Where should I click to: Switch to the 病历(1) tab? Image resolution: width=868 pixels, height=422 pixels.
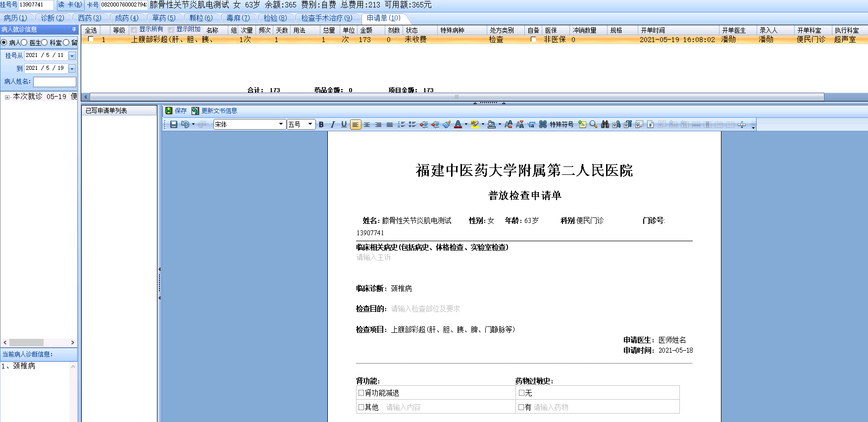click(x=16, y=18)
